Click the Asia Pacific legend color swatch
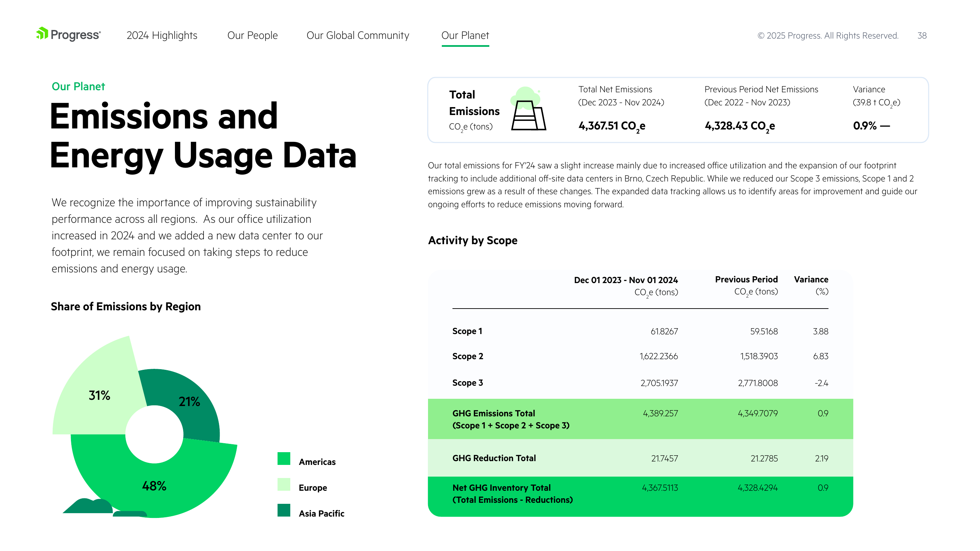The width and height of the screenshot is (980, 551). tap(284, 510)
